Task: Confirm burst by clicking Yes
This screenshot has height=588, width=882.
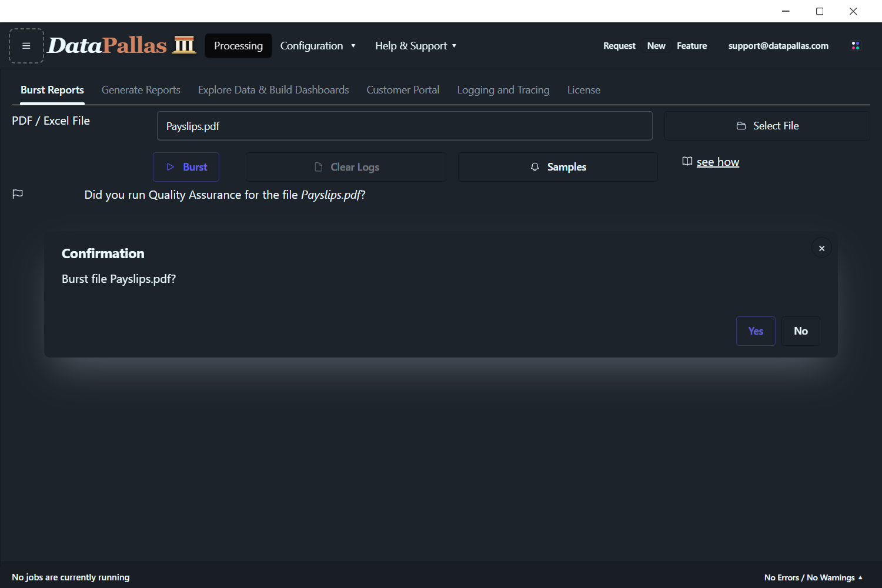Action: 756,331
